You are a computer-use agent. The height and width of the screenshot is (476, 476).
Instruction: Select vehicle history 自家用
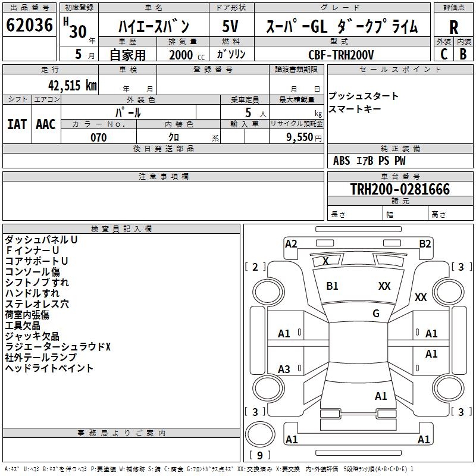click(x=127, y=55)
